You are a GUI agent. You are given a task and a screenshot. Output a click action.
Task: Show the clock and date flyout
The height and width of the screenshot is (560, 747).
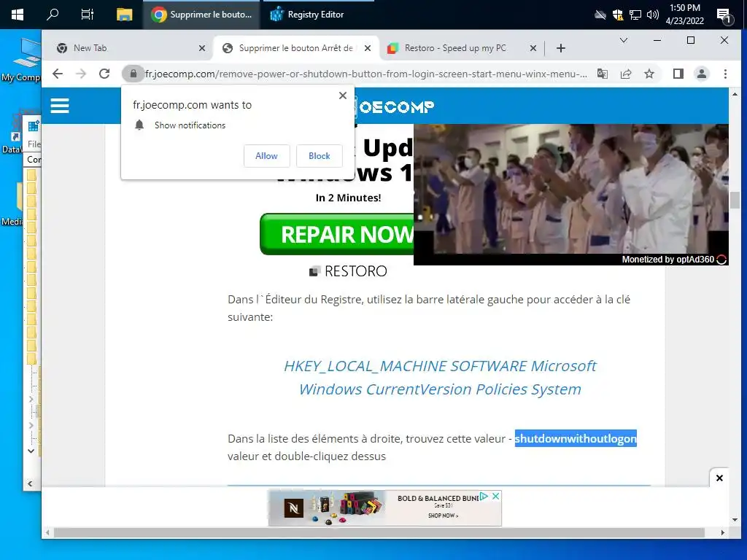[x=684, y=15]
